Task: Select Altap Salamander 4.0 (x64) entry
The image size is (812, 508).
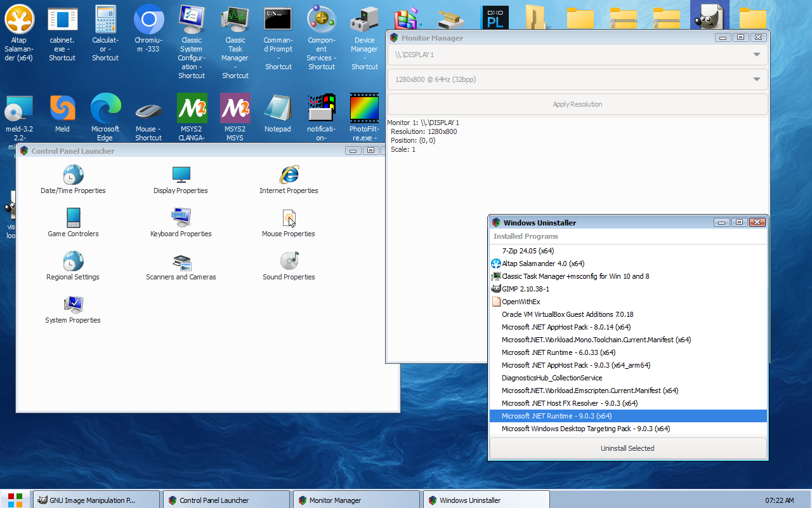Action: click(x=628, y=264)
